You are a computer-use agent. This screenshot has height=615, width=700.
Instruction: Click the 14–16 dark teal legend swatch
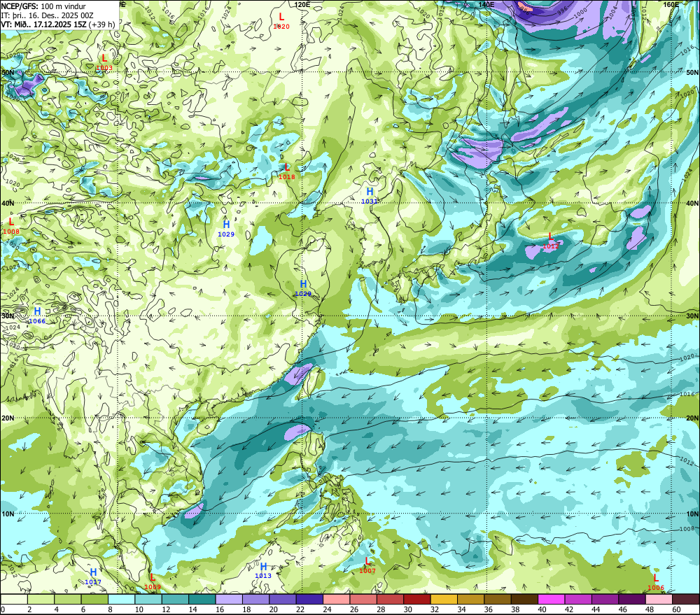click(202, 599)
